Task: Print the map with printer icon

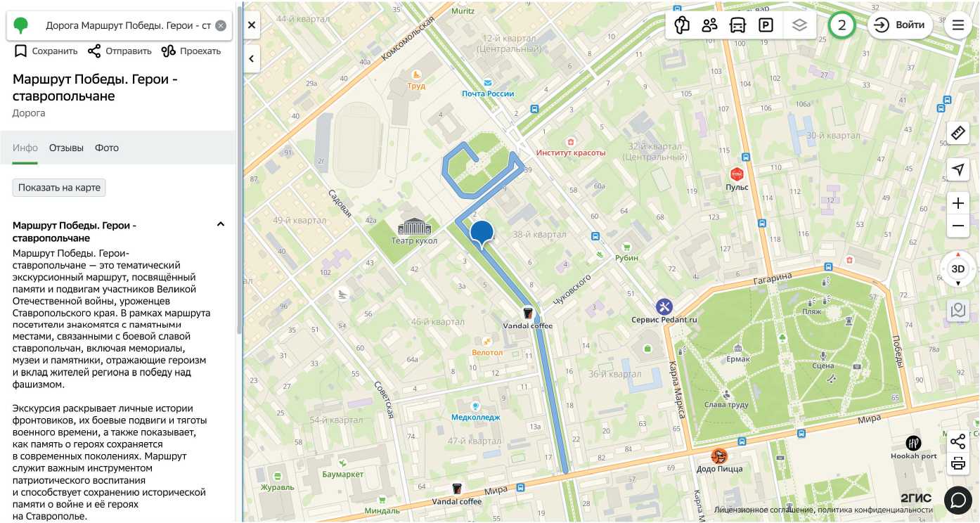Action: pyautogui.click(x=958, y=464)
